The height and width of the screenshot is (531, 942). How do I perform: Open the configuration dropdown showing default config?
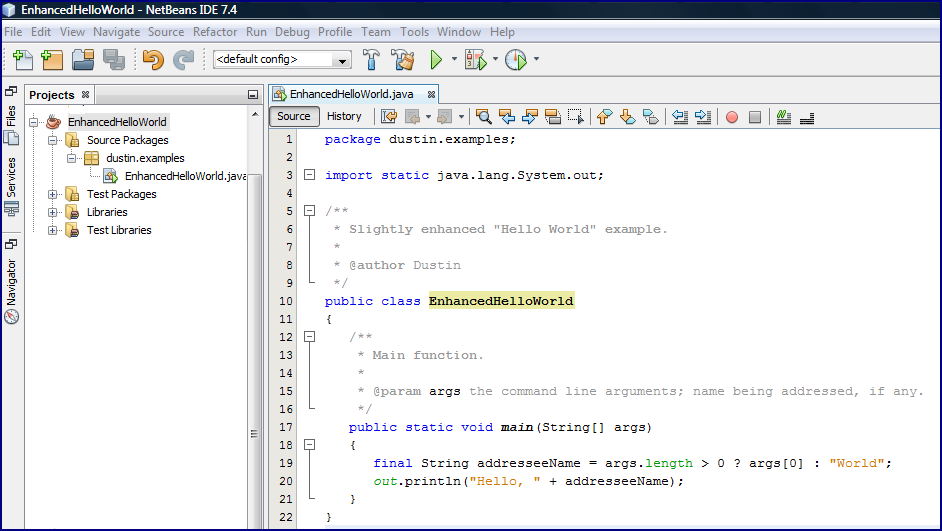tap(282, 59)
